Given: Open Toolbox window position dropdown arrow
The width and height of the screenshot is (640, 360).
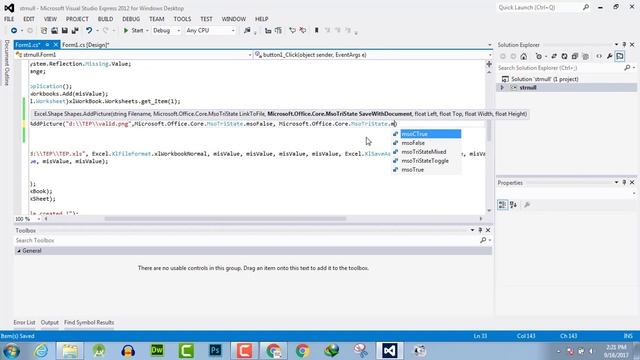Looking at the screenshot, I should coord(472,230).
